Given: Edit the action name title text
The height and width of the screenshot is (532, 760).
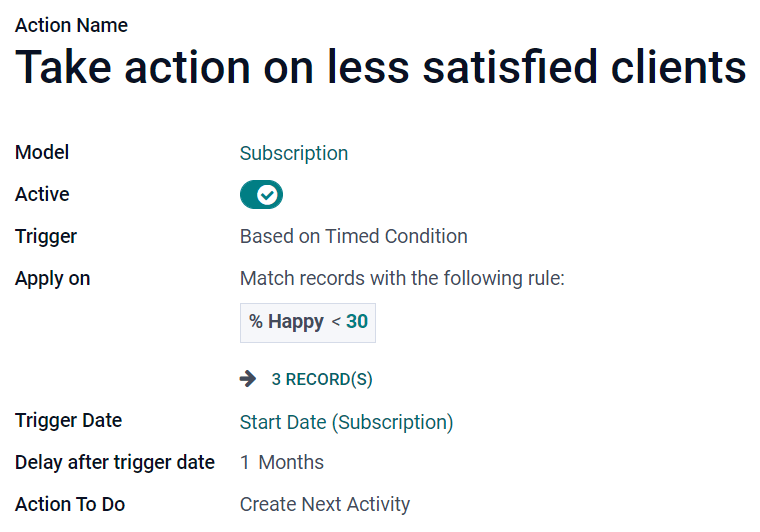Looking at the screenshot, I should 380,68.
